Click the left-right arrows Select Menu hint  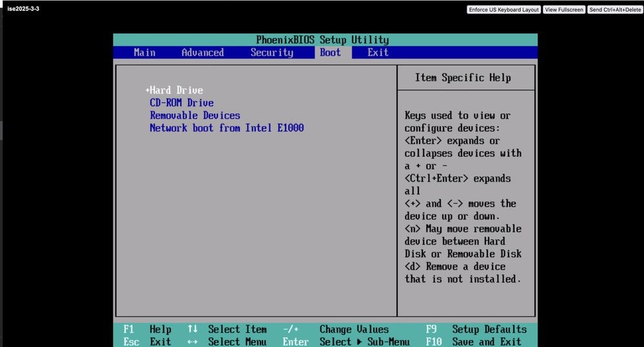pyautogui.click(x=227, y=342)
